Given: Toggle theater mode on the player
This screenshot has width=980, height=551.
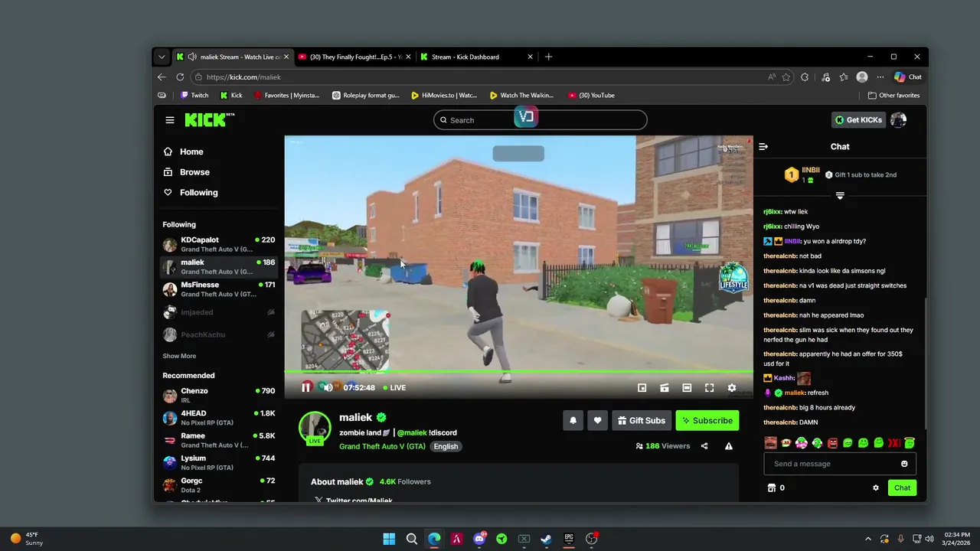Looking at the screenshot, I should click(687, 388).
